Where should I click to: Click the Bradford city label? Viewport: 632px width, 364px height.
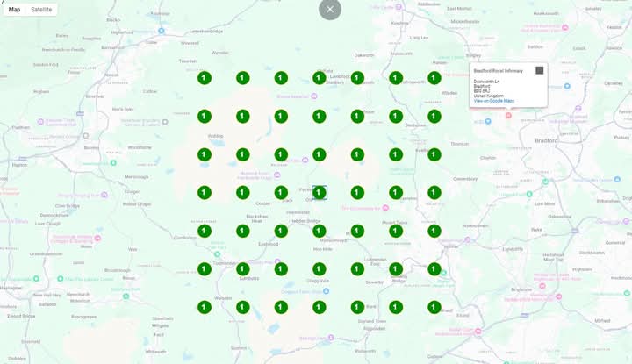click(547, 140)
